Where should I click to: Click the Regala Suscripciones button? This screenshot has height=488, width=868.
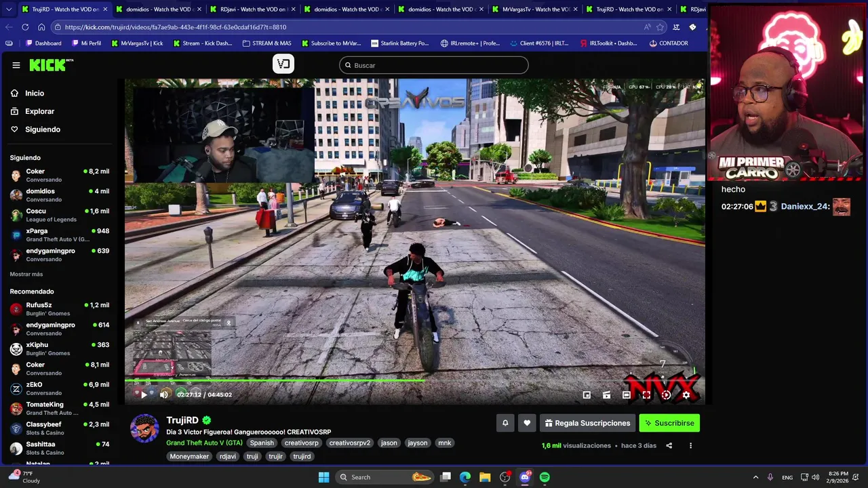click(587, 423)
